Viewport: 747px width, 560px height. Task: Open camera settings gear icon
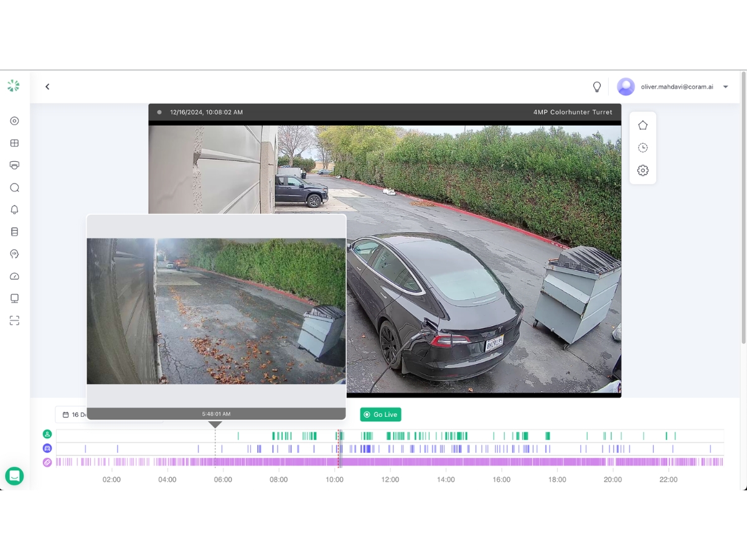642,170
